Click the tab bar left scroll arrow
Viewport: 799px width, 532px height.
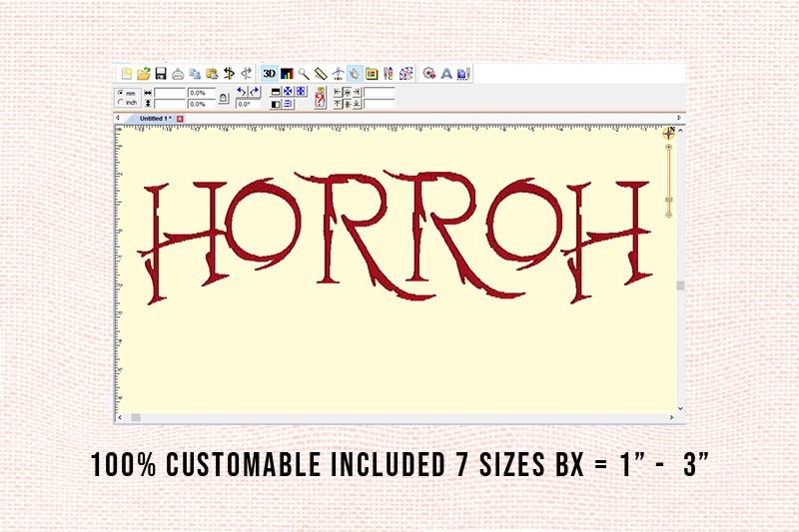[x=118, y=118]
